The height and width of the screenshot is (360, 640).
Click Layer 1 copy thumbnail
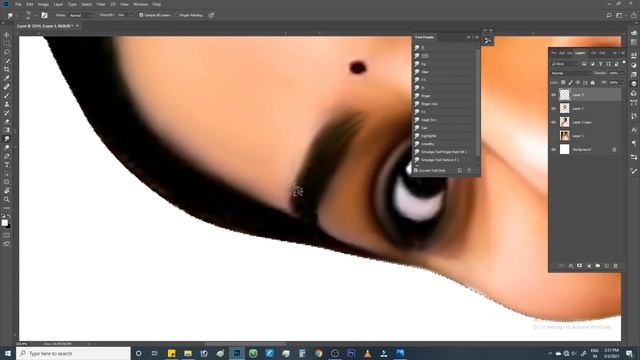(564, 122)
